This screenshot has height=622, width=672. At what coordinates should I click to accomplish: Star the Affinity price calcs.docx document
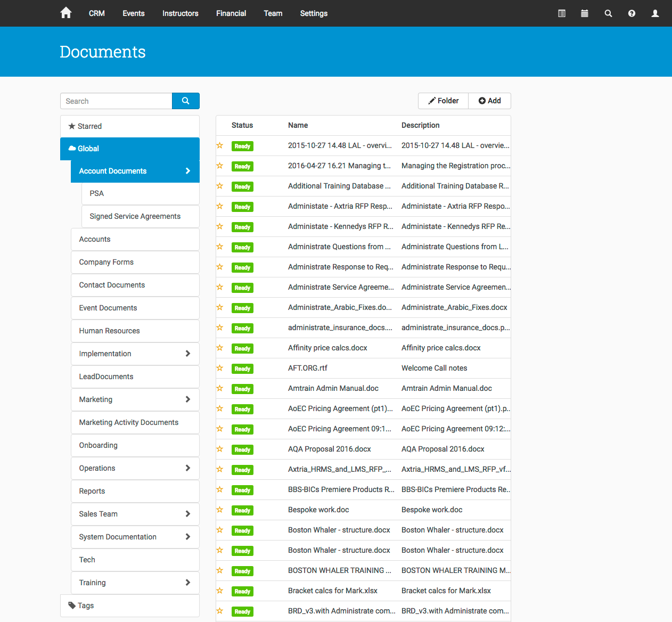point(219,348)
